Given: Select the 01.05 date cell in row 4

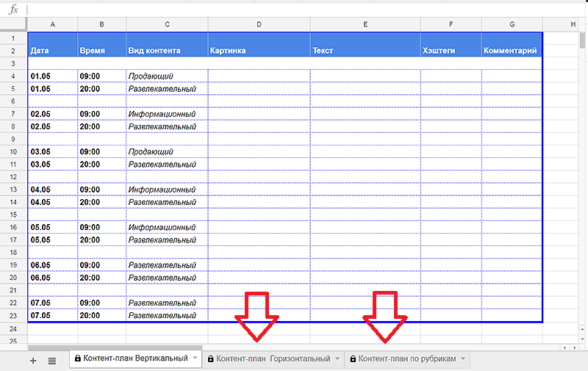Looking at the screenshot, I should click(x=52, y=76).
